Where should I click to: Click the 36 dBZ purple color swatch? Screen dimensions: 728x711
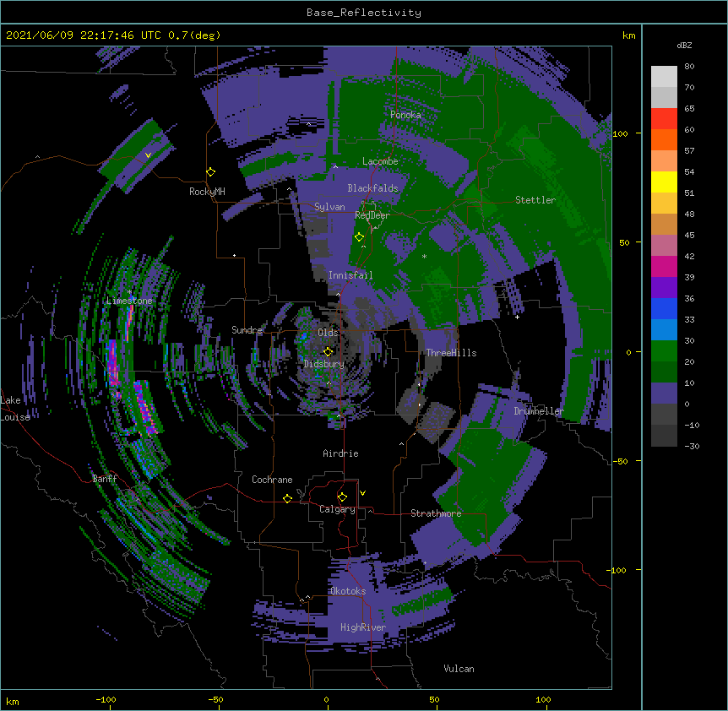click(x=664, y=288)
